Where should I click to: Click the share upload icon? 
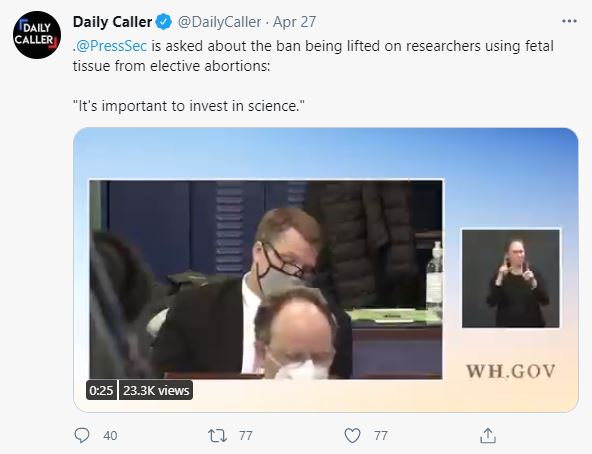(x=487, y=435)
